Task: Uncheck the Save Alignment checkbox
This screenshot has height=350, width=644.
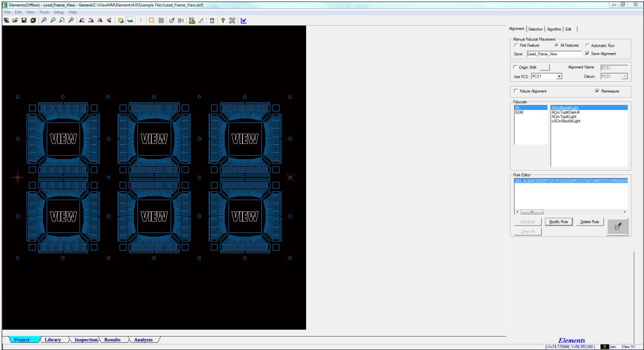Action: 587,54
